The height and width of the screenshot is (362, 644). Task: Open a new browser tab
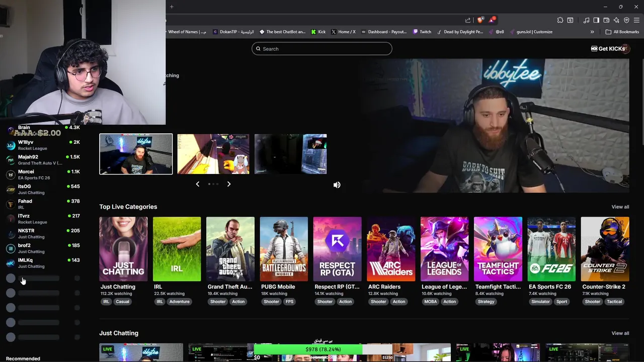[x=172, y=7]
